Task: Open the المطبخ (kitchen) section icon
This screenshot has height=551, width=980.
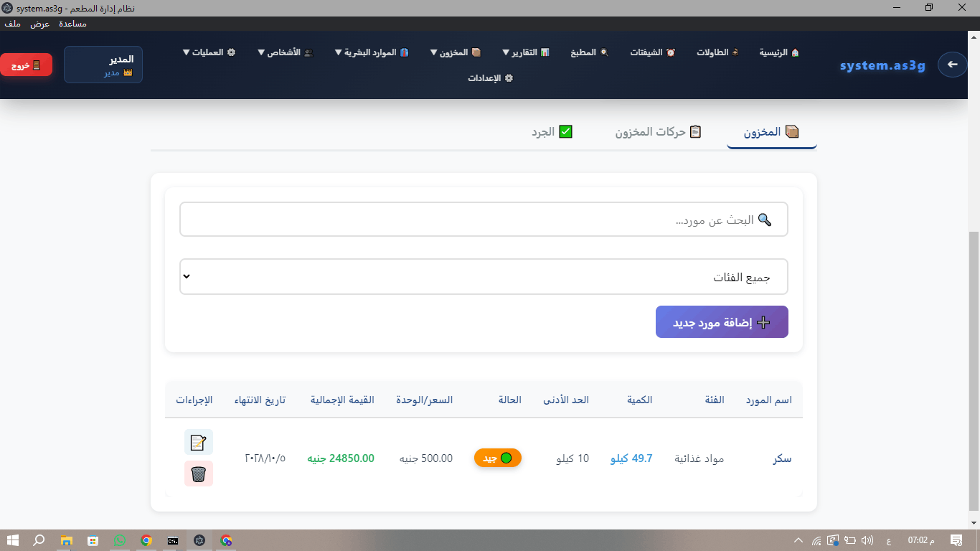Action: (605, 52)
